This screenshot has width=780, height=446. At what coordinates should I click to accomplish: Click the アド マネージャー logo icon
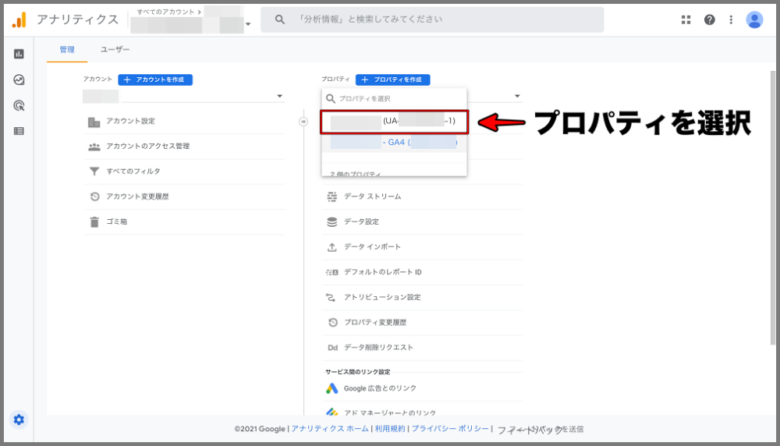coord(332,412)
